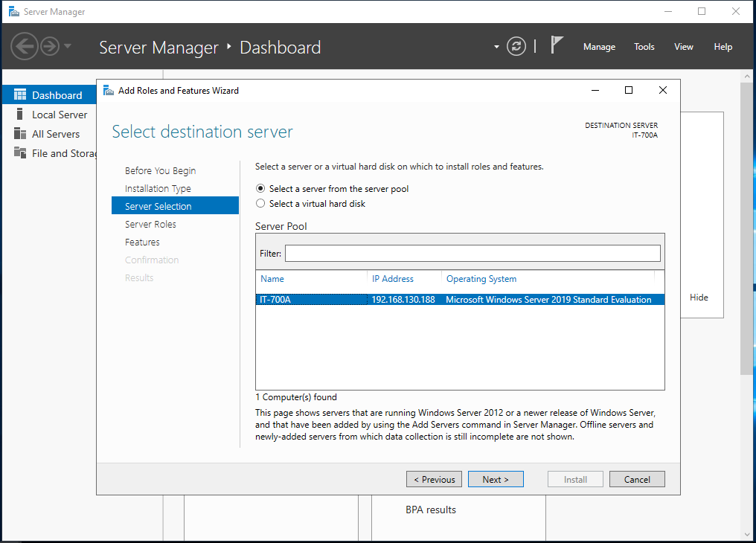Viewport: 756px width, 543px height.
Task: Click File and Storage Services icon
Action: click(20, 152)
